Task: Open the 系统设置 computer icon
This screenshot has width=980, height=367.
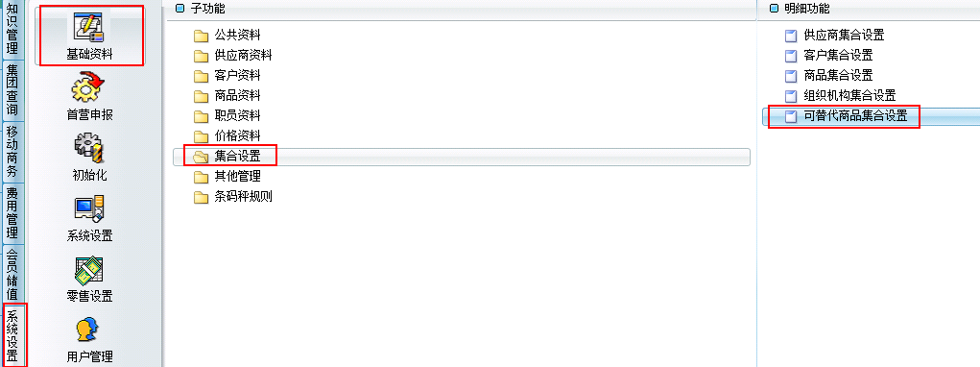Action: coord(88,210)
